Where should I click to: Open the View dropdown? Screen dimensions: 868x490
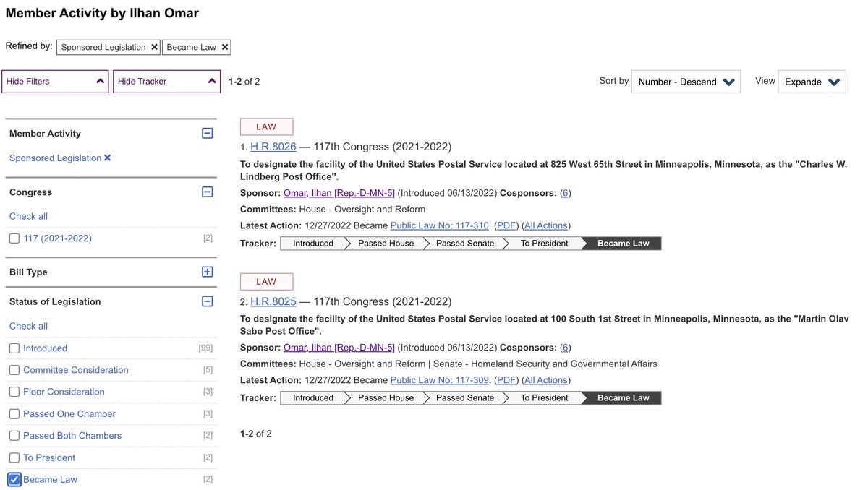click(812, 81)
